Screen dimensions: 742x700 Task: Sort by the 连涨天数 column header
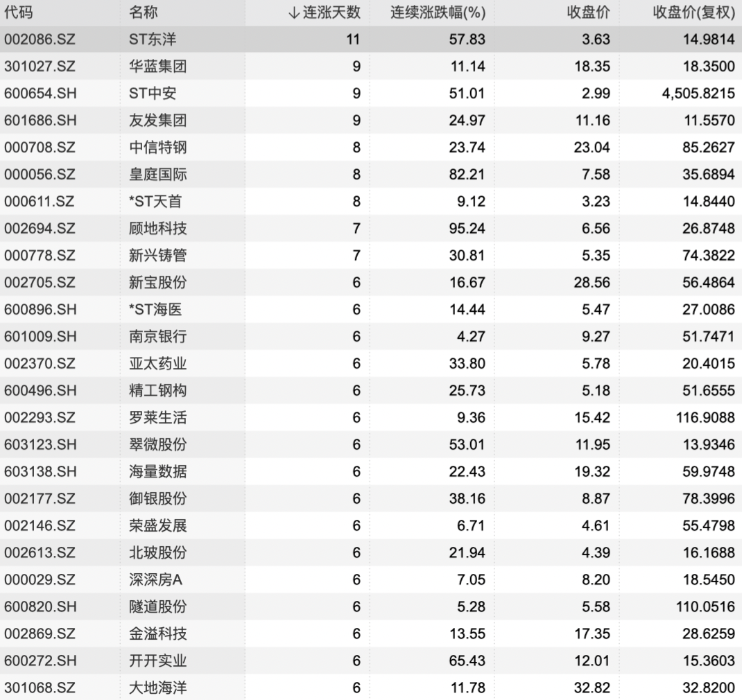click(331, 12)
